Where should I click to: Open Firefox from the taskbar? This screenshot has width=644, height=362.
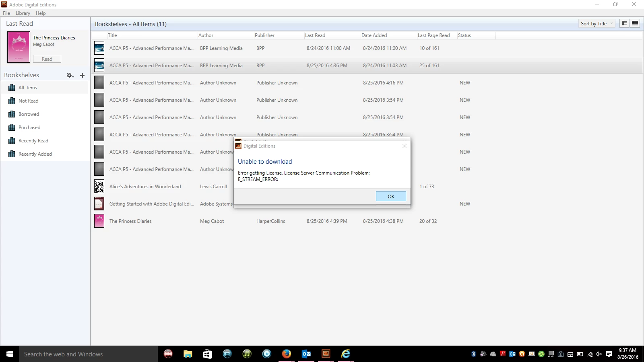[x=287, y=354]
